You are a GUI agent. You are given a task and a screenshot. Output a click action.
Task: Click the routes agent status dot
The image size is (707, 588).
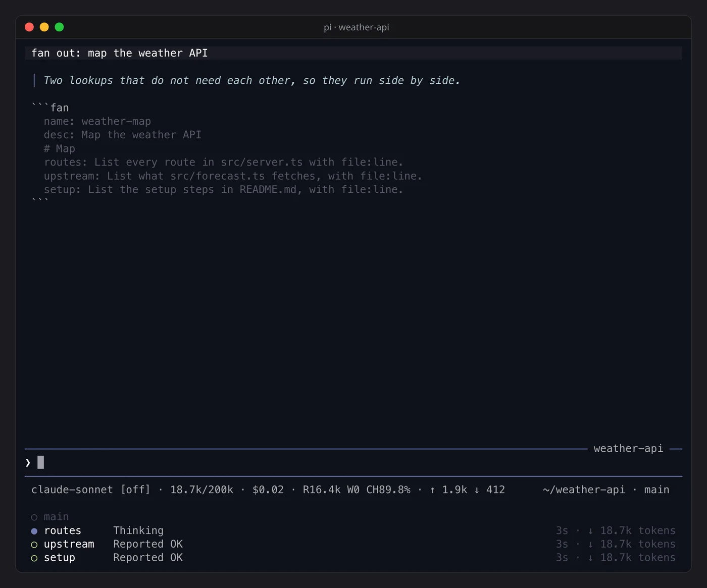pyautogui.click(x=34, y=531)
